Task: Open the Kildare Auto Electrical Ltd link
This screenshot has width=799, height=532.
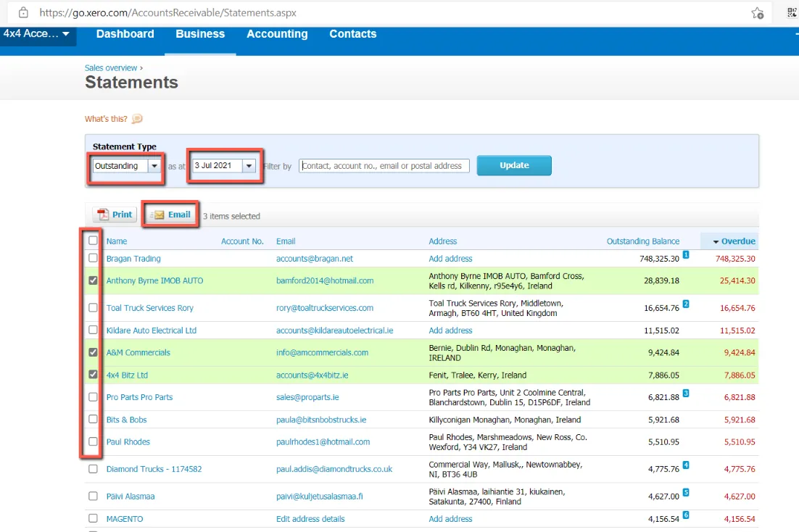Action: [x=152, y=331]
